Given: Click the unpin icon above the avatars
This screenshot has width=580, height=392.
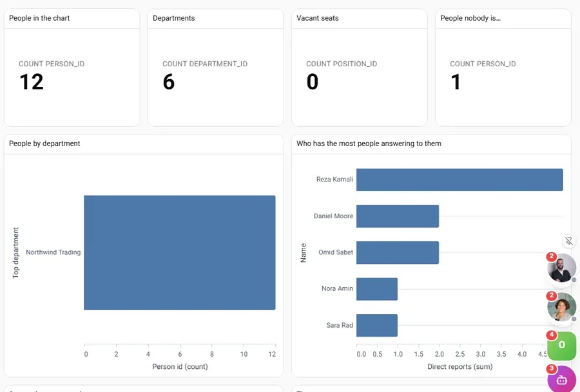Looking at the screenshot, I should click(569, 241).
